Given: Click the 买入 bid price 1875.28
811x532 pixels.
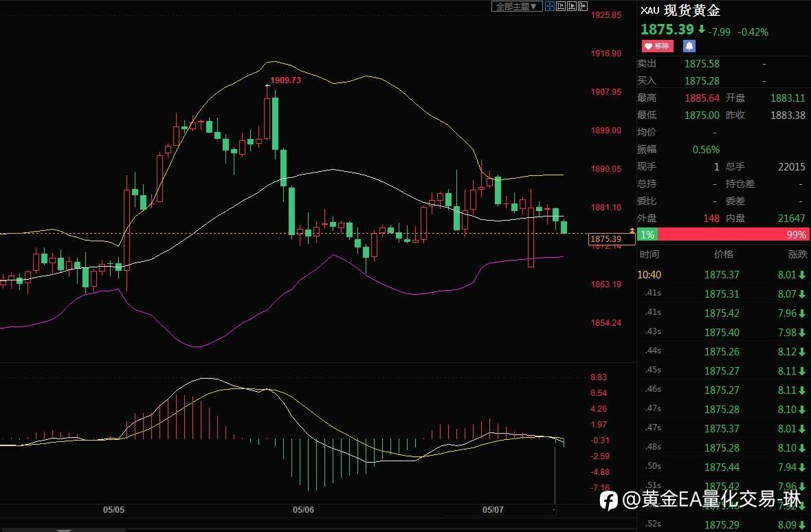Looking at the screenshot, I should click(x=702, y=80).
